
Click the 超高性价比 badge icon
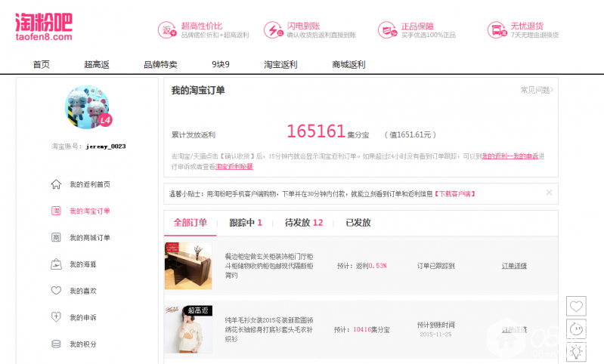point(167,29)
